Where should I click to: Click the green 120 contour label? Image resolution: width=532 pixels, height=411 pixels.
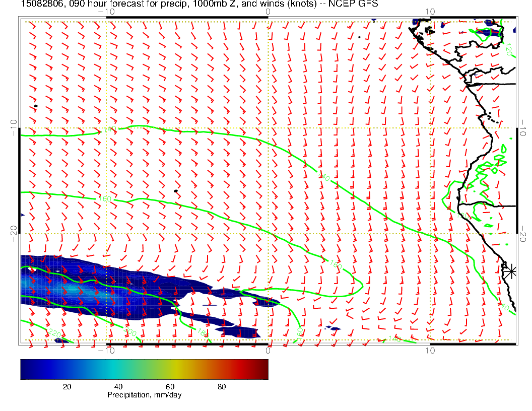click(x=508, y=49)
